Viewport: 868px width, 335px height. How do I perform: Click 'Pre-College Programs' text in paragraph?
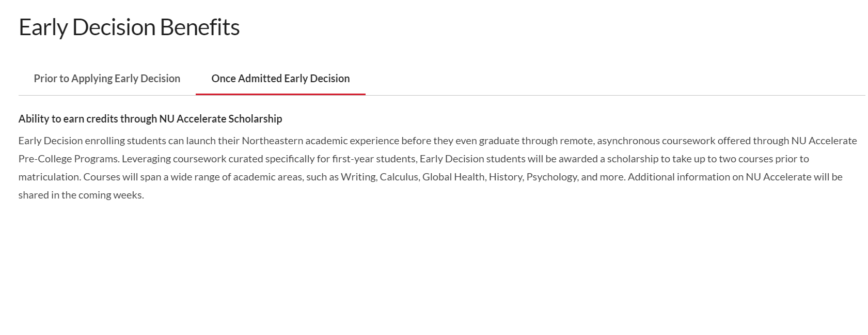click(69, 159)
